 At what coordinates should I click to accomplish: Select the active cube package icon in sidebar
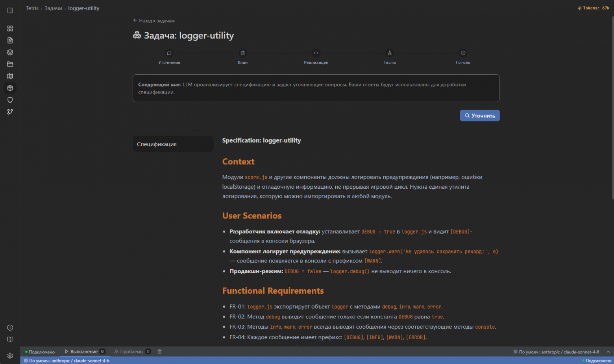10,88
